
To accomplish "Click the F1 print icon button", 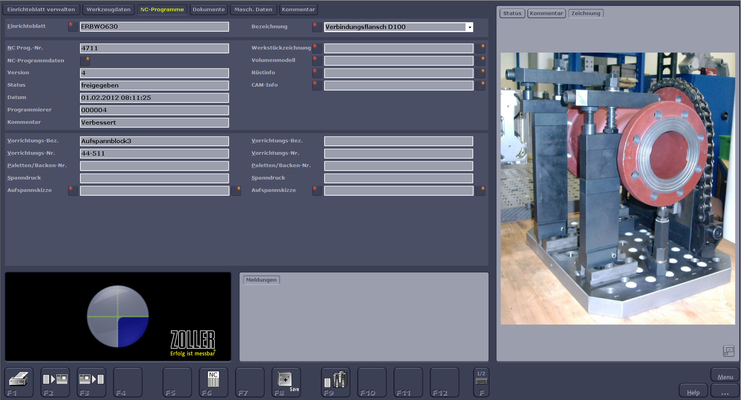I will pyautogui.click(x=19, y=382).
